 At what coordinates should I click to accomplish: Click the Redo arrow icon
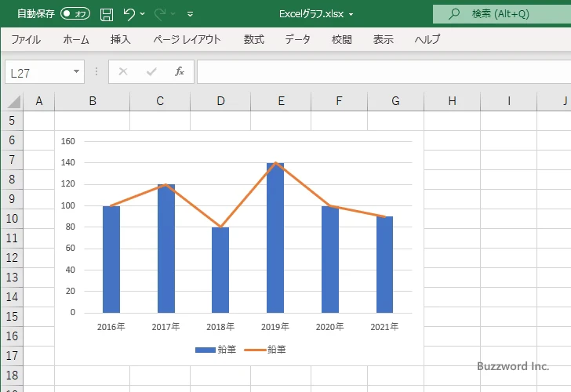(x=160, y=14)
